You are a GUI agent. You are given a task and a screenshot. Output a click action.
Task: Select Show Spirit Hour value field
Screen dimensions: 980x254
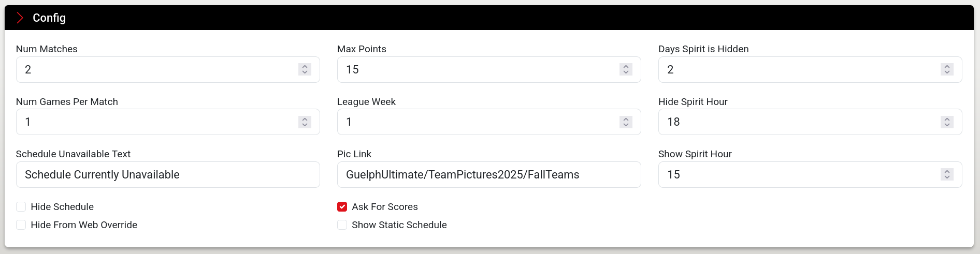pyautogui.click(x=810, y=175)
